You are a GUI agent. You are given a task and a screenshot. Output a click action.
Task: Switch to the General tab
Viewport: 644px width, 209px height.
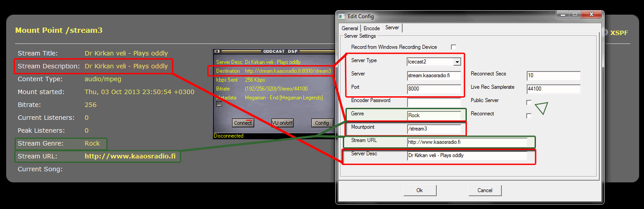tap(350, 28)
